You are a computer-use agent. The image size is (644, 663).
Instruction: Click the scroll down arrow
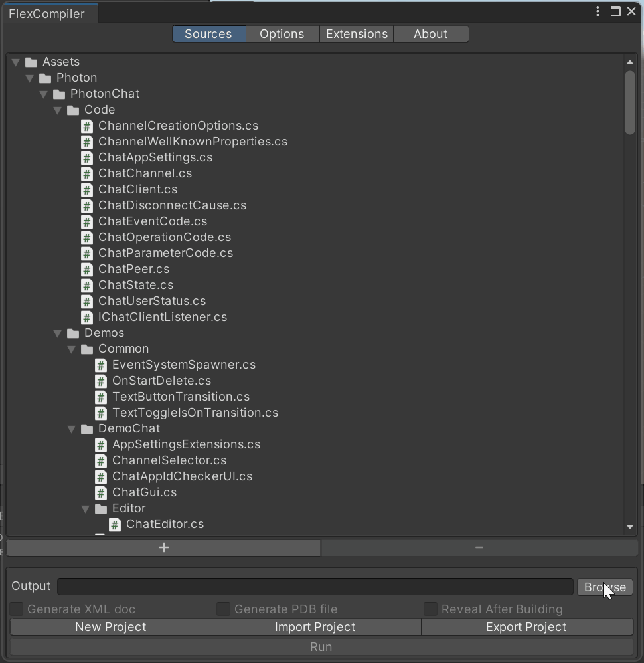(630, 527)
